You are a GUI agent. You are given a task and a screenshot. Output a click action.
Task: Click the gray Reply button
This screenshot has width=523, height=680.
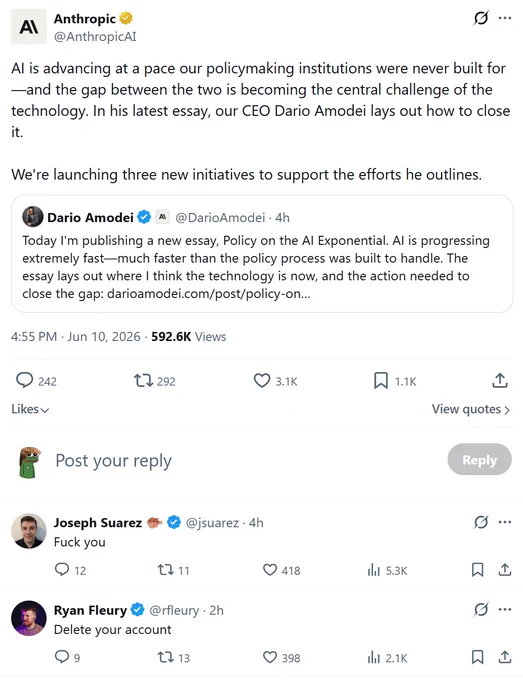coord(479,459)
